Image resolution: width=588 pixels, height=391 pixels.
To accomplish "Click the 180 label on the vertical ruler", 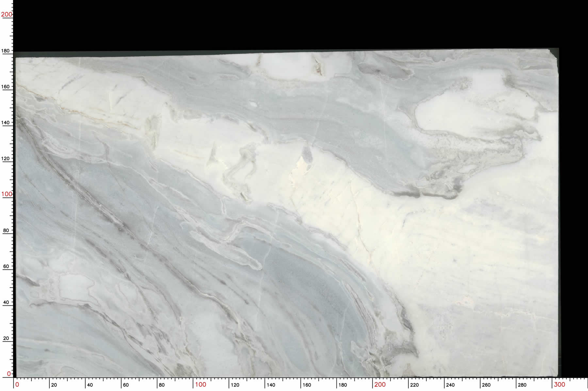I will tap(6, 51).
